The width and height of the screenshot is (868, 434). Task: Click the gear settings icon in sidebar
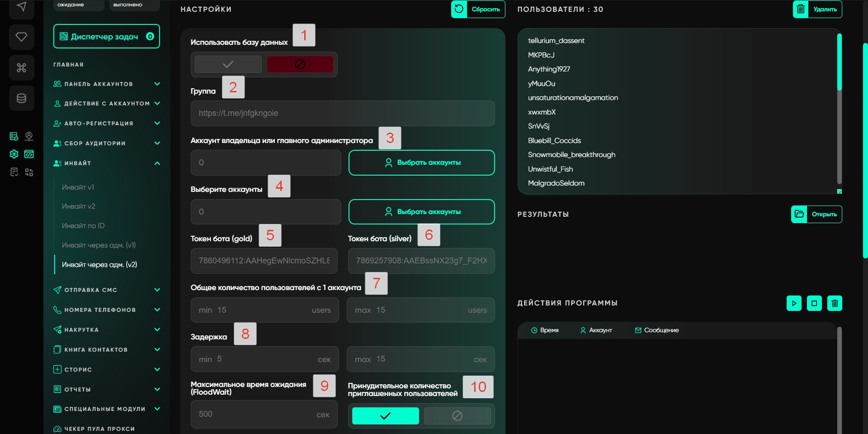pyautogui.click(x=14, y=154)
